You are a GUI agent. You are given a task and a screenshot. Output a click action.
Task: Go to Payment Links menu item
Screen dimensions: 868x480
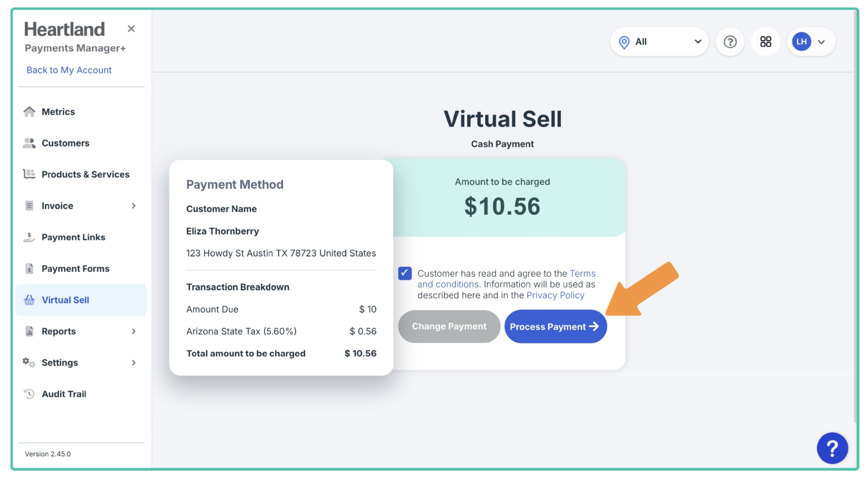[x=73, y=238]
